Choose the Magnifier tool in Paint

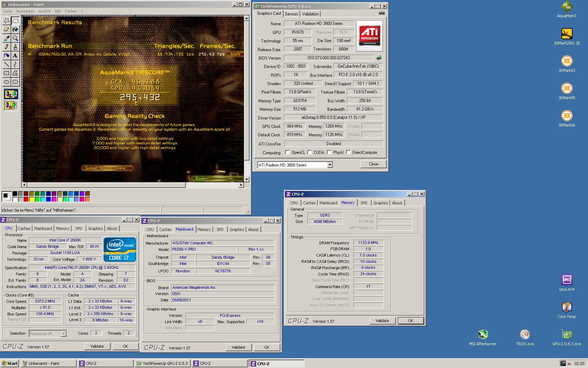coord(15,38)
